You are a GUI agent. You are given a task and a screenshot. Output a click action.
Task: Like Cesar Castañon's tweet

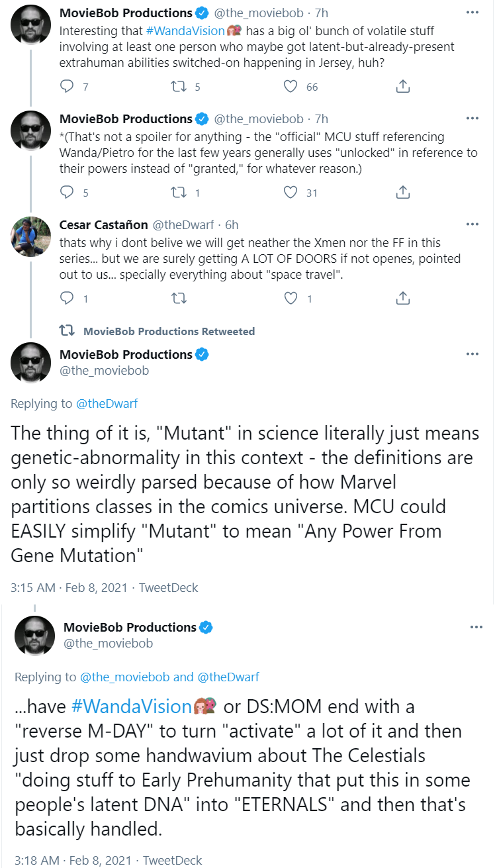(290, 299)
